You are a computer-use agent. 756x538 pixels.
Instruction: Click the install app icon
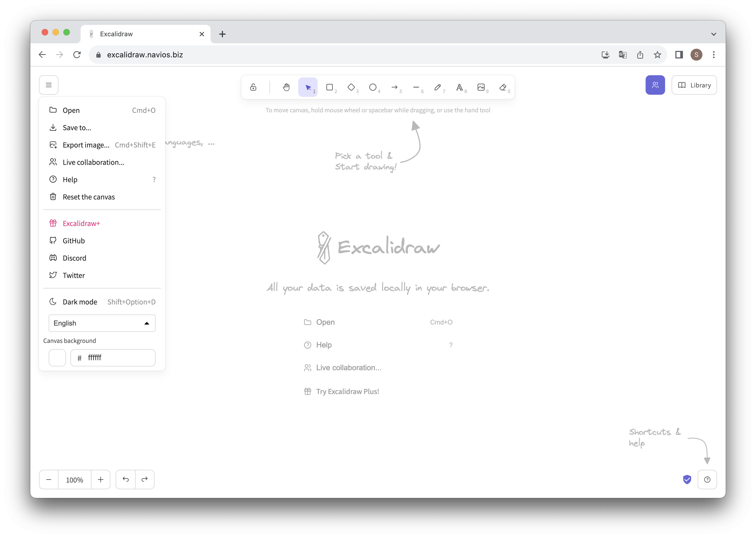coord(605,55)
